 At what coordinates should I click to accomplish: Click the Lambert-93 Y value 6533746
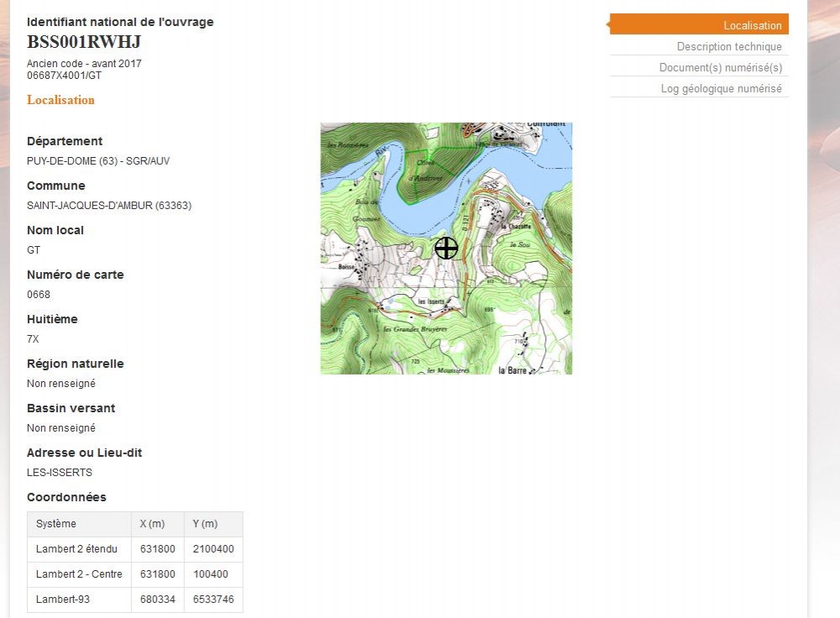[213, 600]
